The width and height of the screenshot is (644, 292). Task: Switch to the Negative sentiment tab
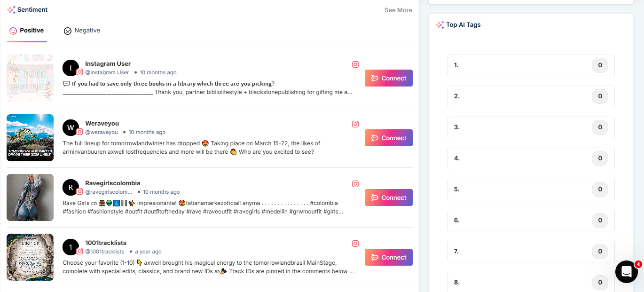(x=87, y=30)
